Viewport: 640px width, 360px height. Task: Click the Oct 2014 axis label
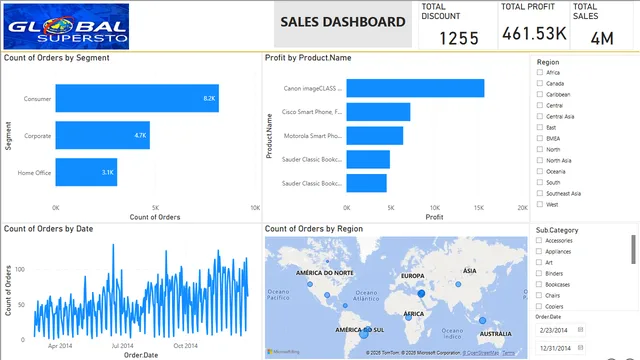click(185, 346)
